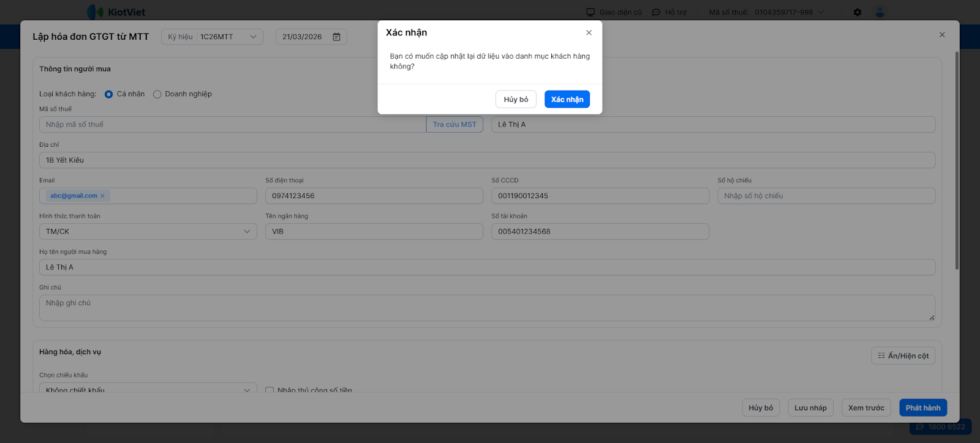
Task: Close the Xác nhận dialog with X icon
Action: click(x=589, y=33)
